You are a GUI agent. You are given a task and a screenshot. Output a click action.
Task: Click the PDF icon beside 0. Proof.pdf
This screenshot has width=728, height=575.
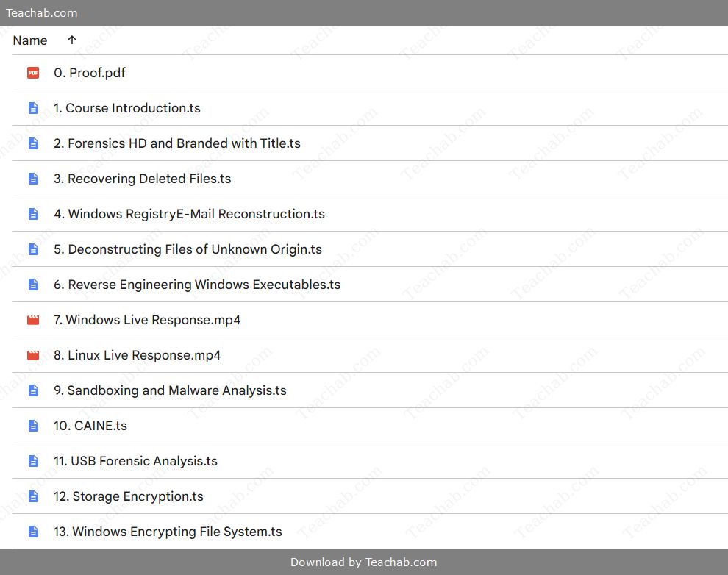[x=32, y=73]
